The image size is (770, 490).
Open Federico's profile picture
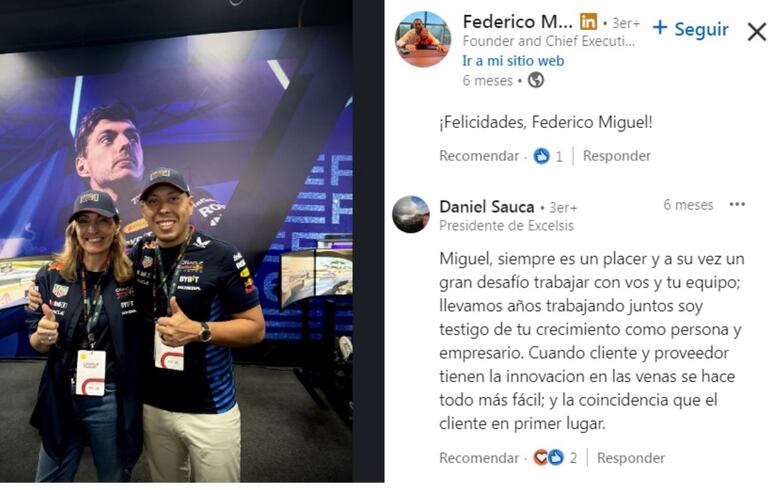tap(422, 39)
